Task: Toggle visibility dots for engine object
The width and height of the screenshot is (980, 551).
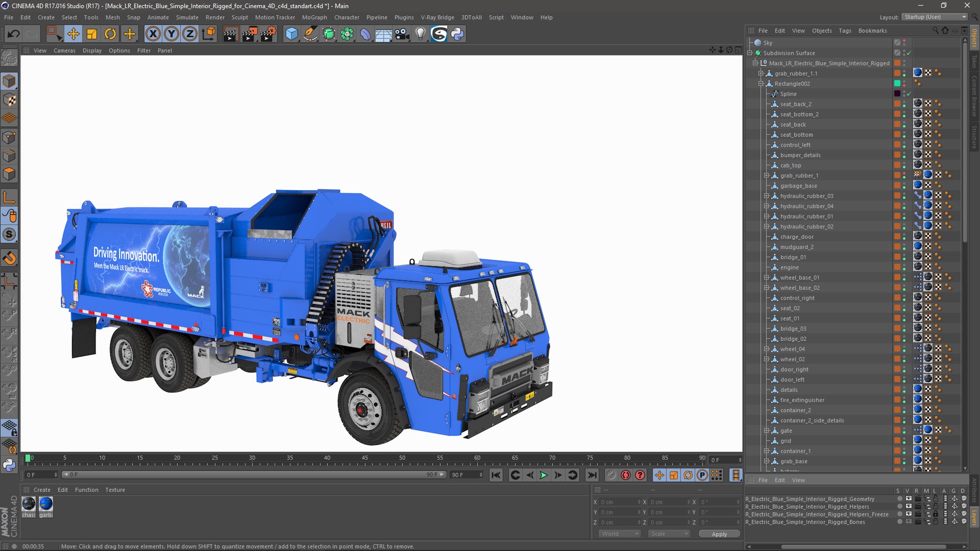Action: pyautogui.click(x=904, y=267)
